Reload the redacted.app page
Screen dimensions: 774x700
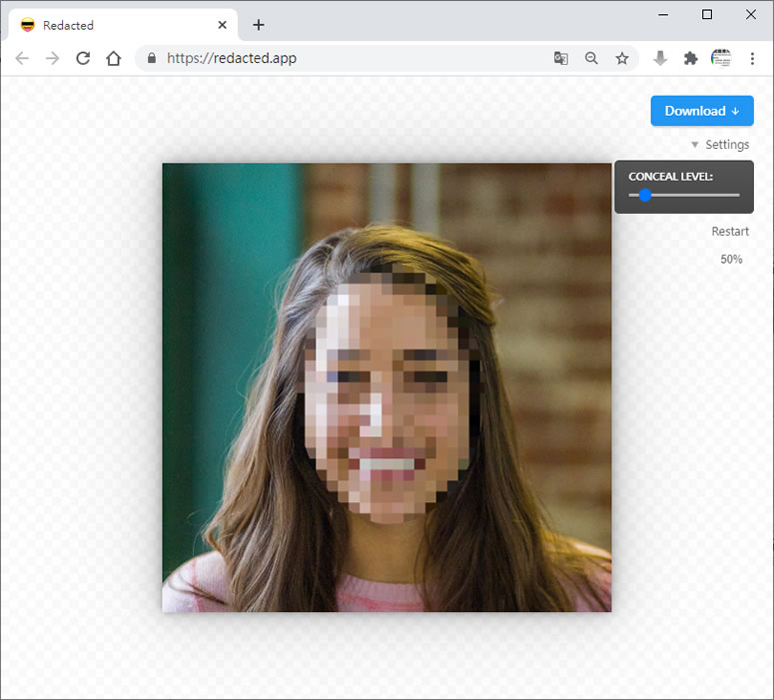coord(83,58)
